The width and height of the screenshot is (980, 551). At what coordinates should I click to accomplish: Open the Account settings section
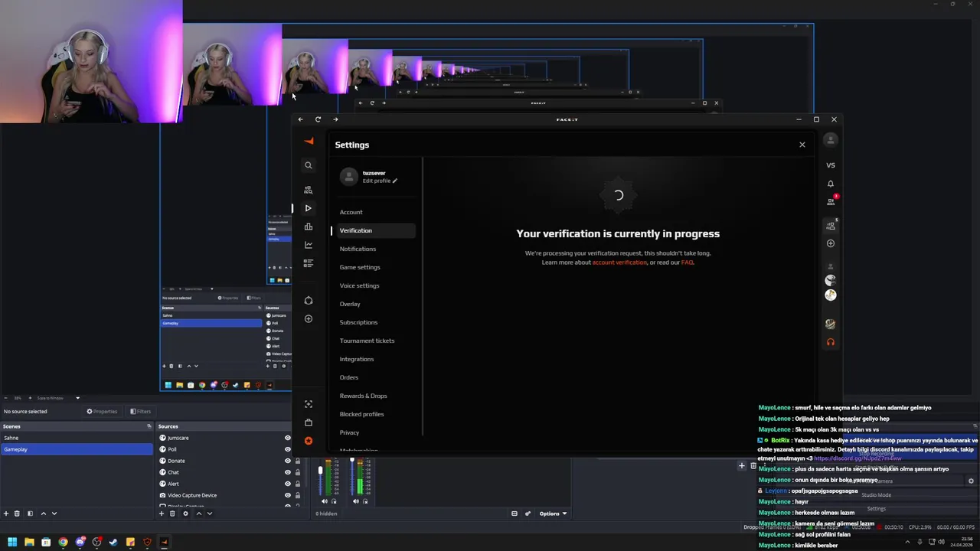pos(351,212)
